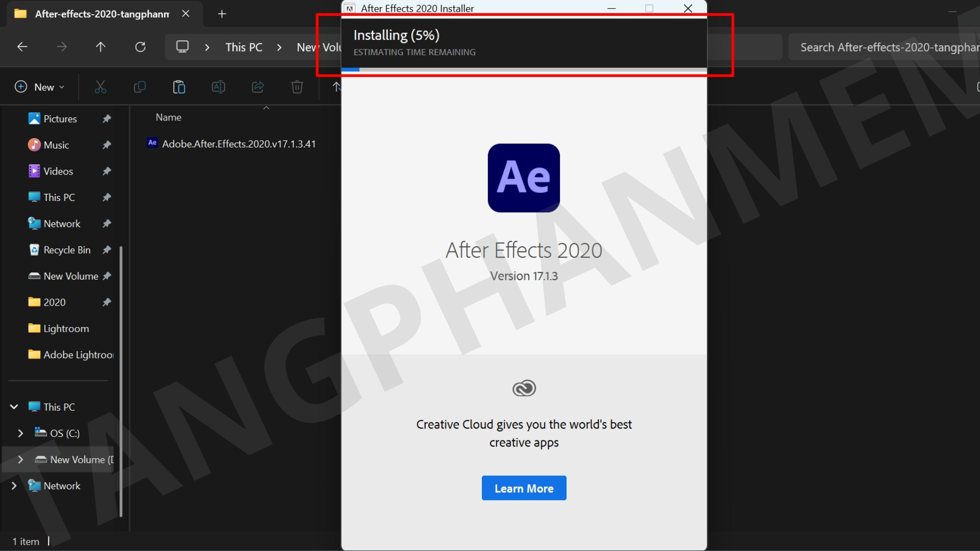Expand the New Volume drive node
Screen dimensions: 980x551
20,459
